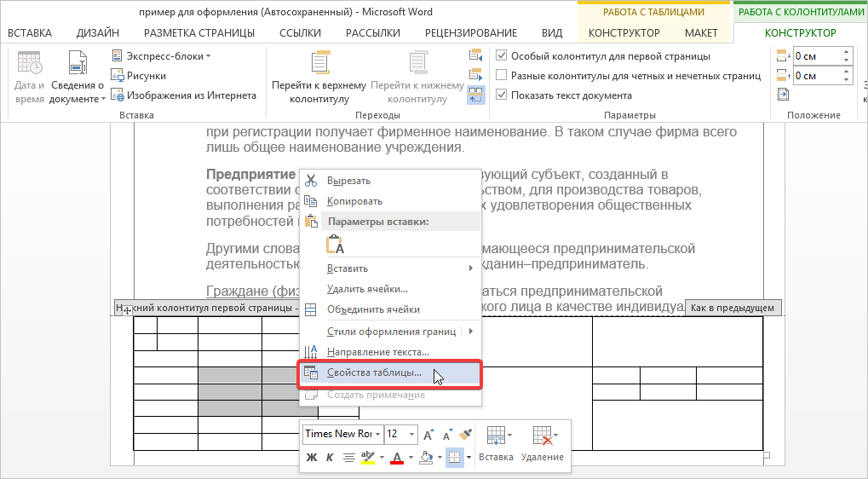Click the Удаление table delete icon
Screen dimensions: 868x479
coord(542,445)
